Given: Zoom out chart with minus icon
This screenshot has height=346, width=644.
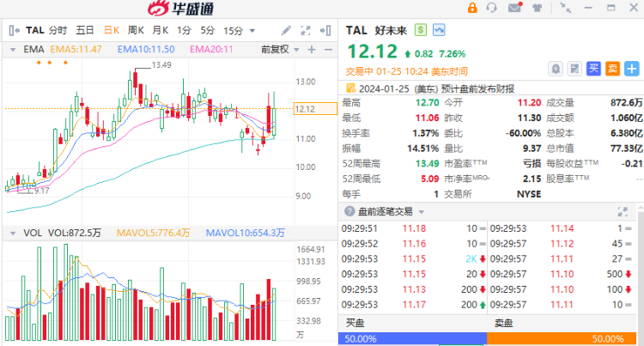Looking at the screenshot, I should pos(328,50).
